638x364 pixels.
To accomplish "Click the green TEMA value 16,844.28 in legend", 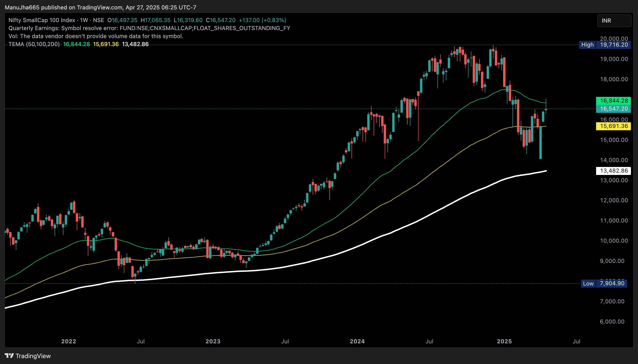I will [x=76, y=44].
